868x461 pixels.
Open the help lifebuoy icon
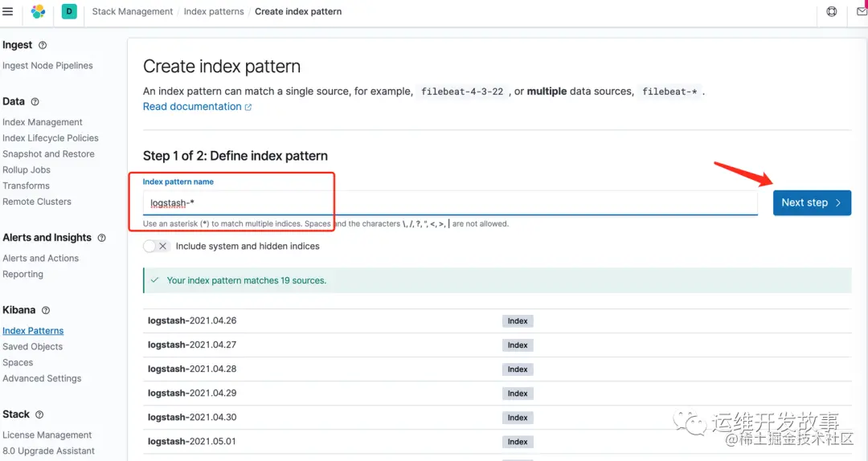832,11
